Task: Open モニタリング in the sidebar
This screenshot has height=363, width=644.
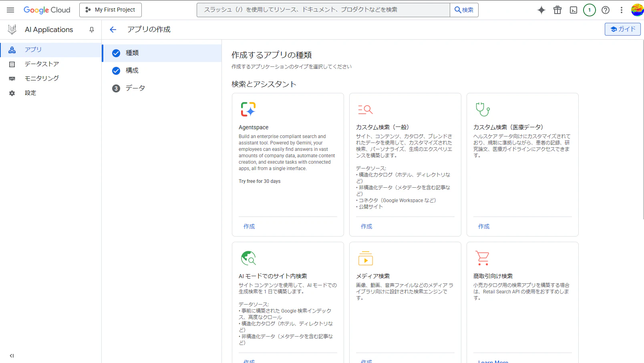Action: coord(51,78)
